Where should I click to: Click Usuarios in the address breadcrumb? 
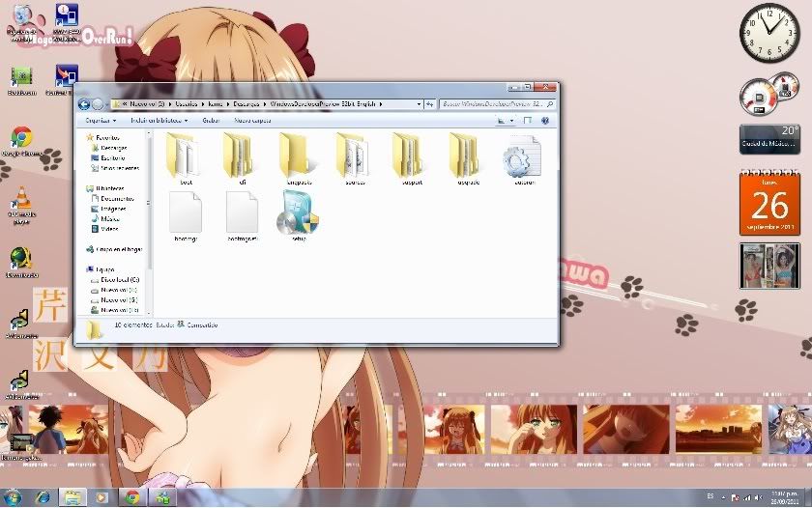tap(187, 104)
